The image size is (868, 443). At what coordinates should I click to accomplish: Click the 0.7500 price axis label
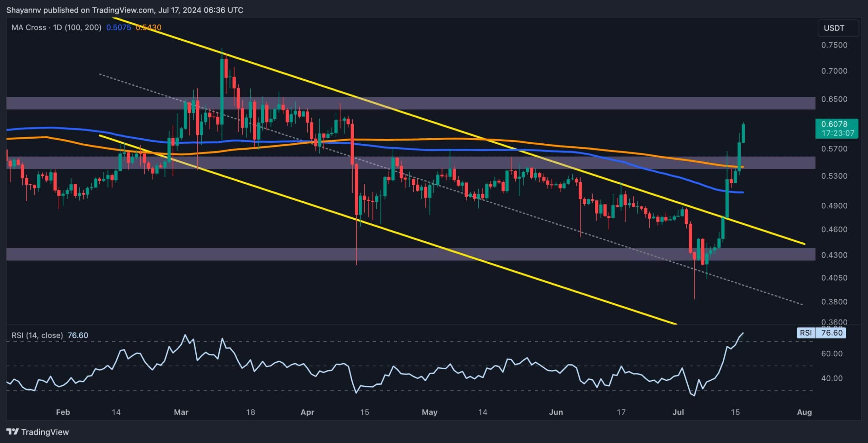point(834,45)
